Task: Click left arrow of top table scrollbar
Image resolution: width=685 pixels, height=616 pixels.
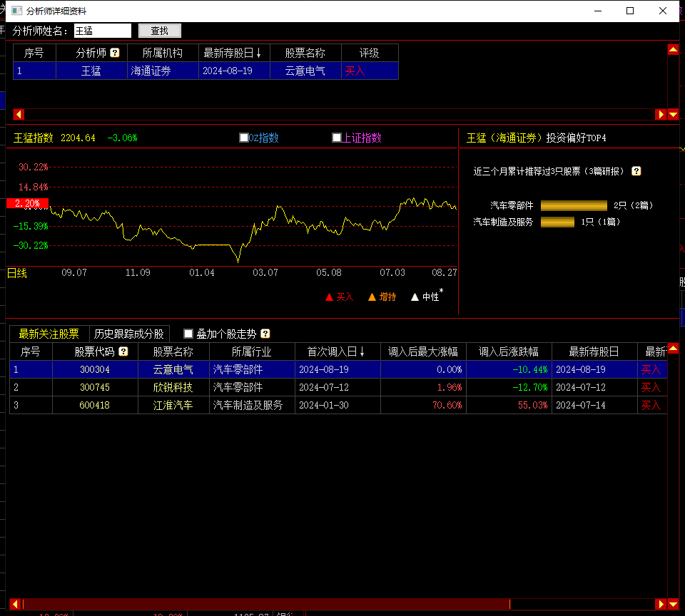Action: click(x=19, y=114)
